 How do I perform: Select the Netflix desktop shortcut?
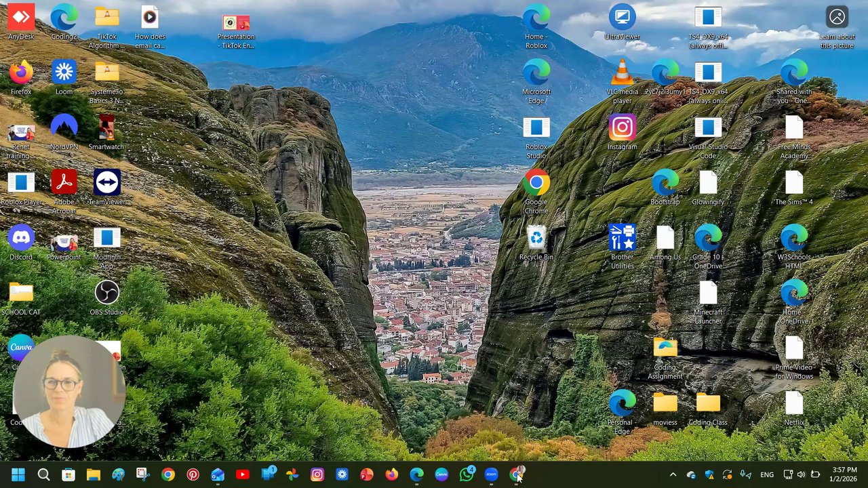pos(794,409)
